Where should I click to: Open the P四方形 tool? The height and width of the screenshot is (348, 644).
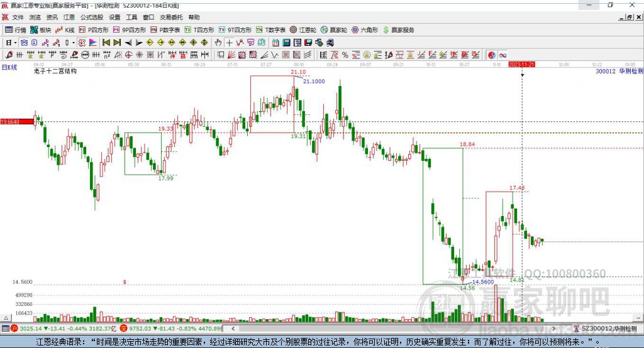point(94,30)
